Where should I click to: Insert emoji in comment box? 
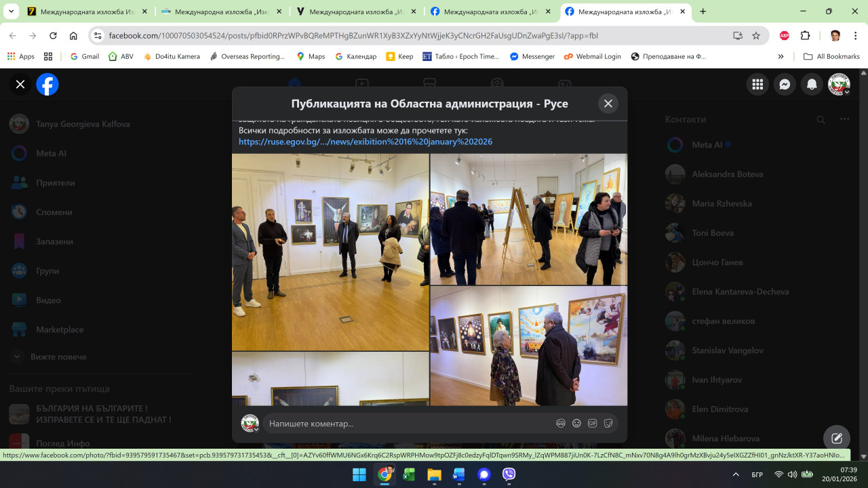click(576, 423)
